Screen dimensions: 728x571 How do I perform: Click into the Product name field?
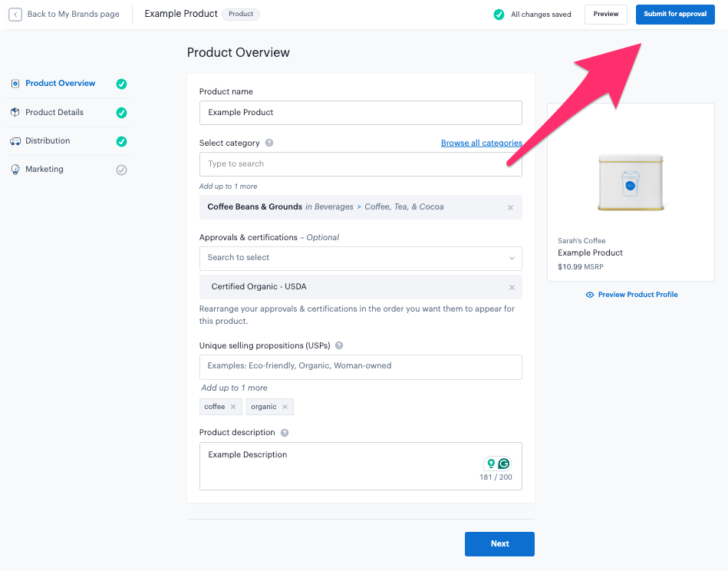[x=361, y=113]
